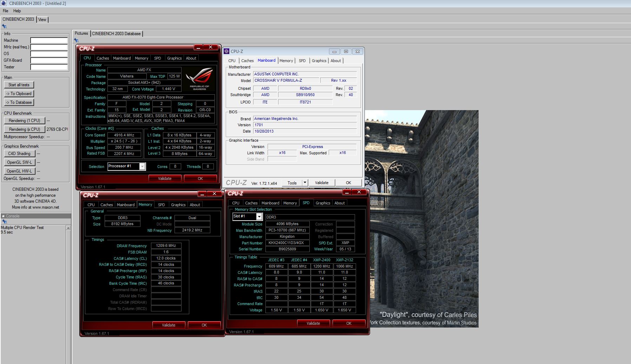Image resolution: width=631 pixels, height=364 pixels.
Task: Open the Processor #1 selection dropdown
Action: (142, 167)
